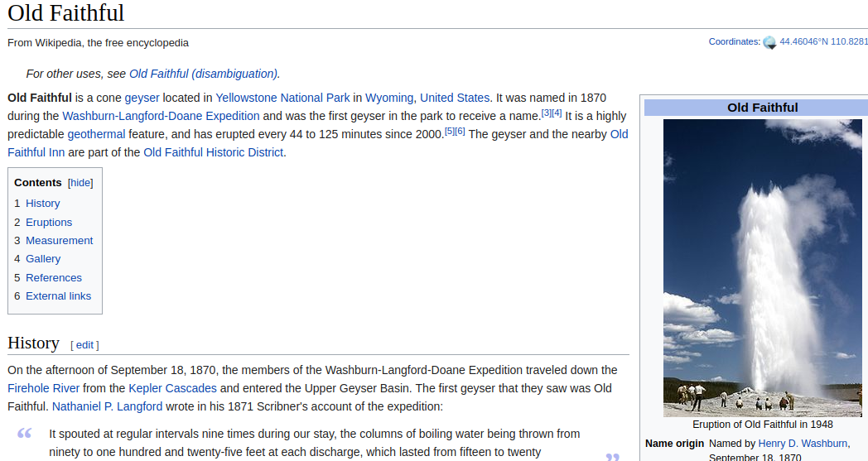The height and width of the screenshot is (461, 868).
Task: Jump to Eruptions in Contents
Action: click(49, 223)
